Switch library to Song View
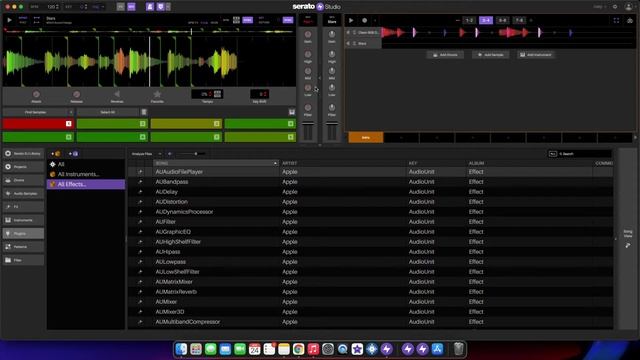Screen dimensions: 640x360 (x=628, y=238)
